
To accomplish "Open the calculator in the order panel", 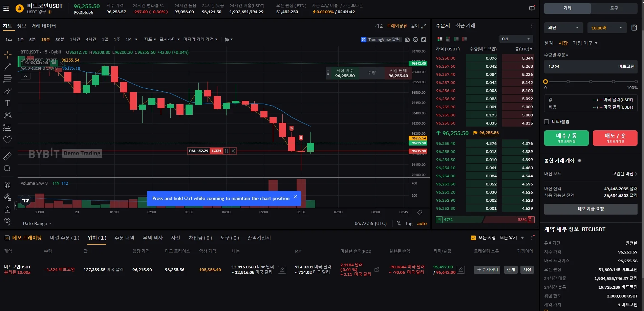I will pyautogui.click(x=634, y=28).
